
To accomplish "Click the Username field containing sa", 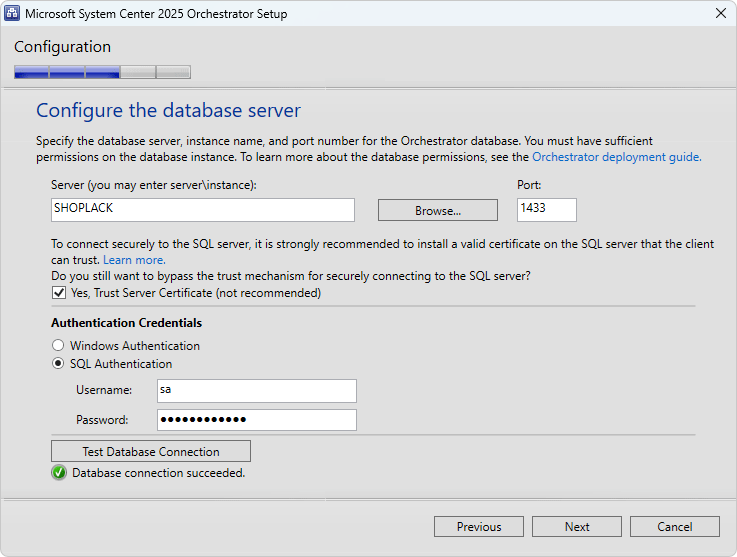I will [x=257, y=391].
